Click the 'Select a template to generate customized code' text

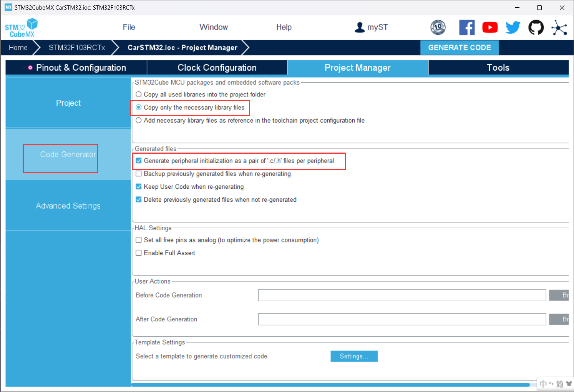point(201,356)
